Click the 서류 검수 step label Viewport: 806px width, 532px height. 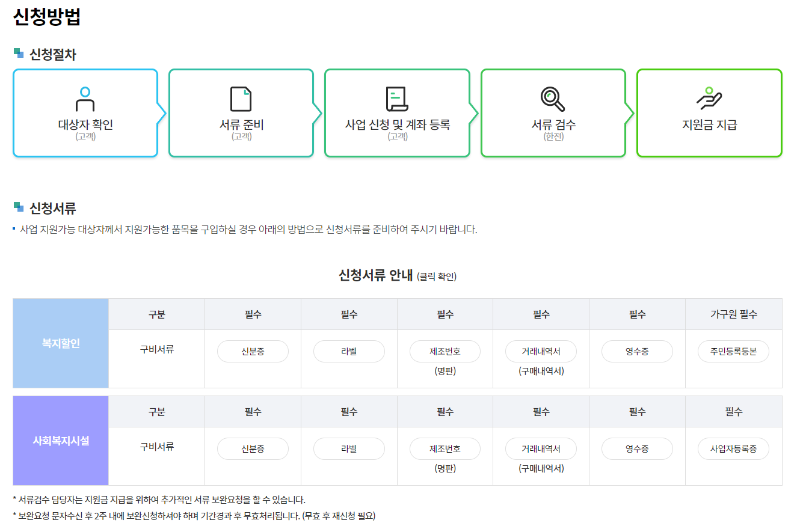coord(553,125)
